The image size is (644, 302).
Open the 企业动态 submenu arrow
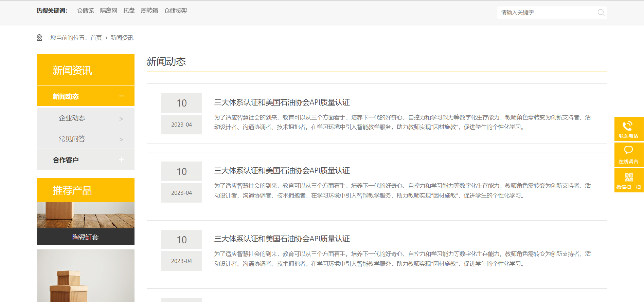[121, 119]
